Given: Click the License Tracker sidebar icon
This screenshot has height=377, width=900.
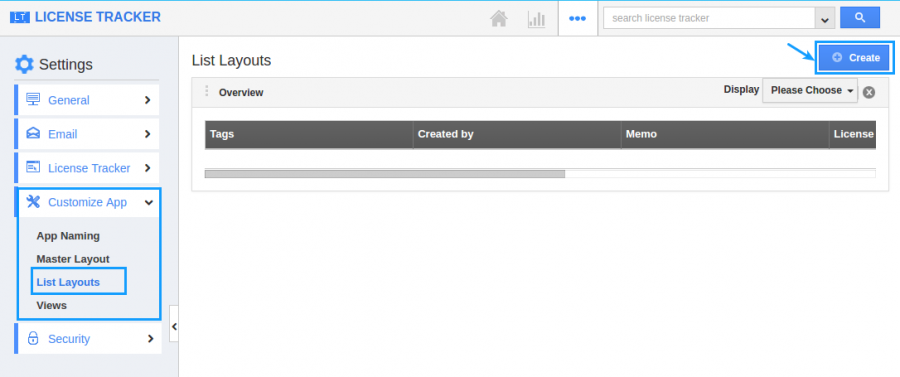Looking at the screenshot, I should [x=33, y=168].
